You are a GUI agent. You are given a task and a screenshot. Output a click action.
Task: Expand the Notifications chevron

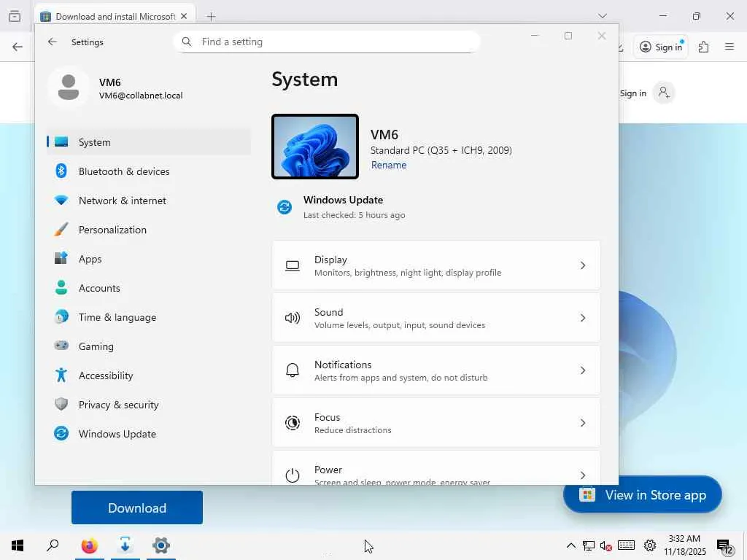tap(583, 370)
